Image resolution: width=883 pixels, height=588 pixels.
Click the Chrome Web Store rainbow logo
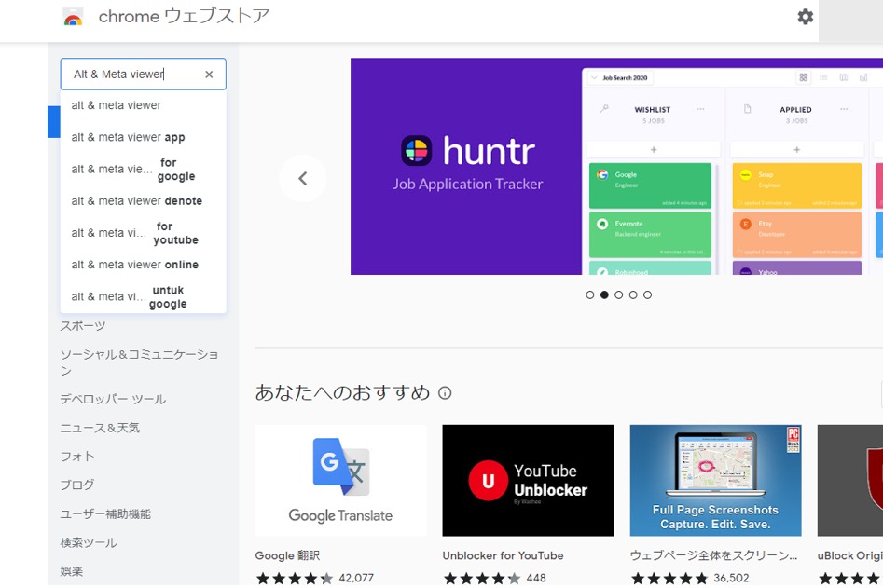pos(74,18)
